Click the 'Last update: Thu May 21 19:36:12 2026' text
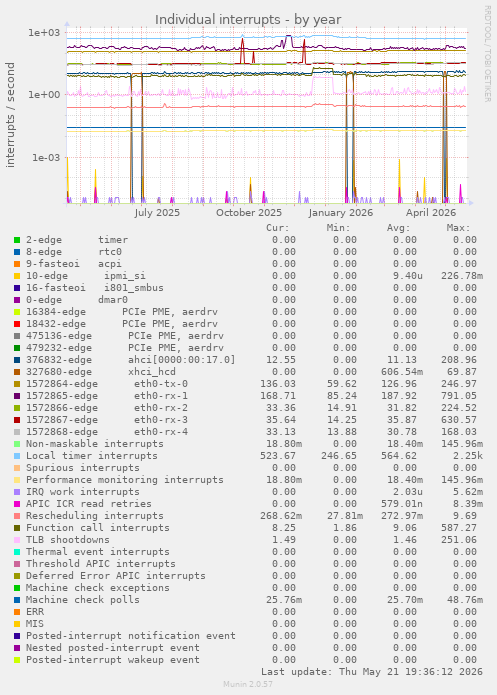Viewport: 497px width, 695px height. [x=372, y=672]
